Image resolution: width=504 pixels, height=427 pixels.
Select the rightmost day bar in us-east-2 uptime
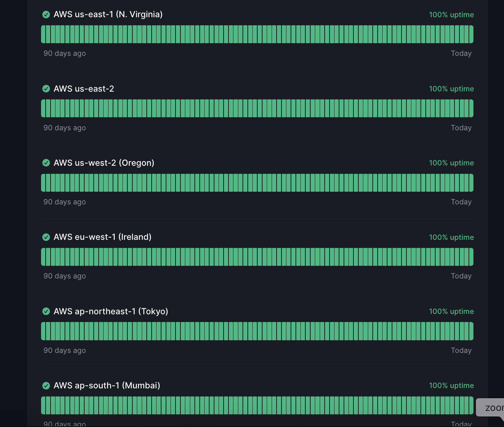(x=471, y=109)
